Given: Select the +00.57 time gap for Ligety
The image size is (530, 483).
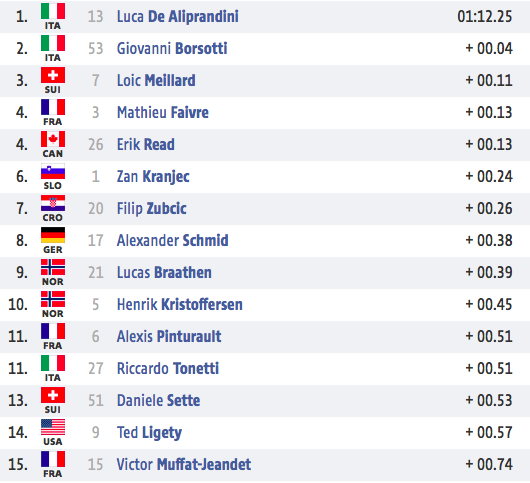Looking at the screenshot, I should (489, 432).
